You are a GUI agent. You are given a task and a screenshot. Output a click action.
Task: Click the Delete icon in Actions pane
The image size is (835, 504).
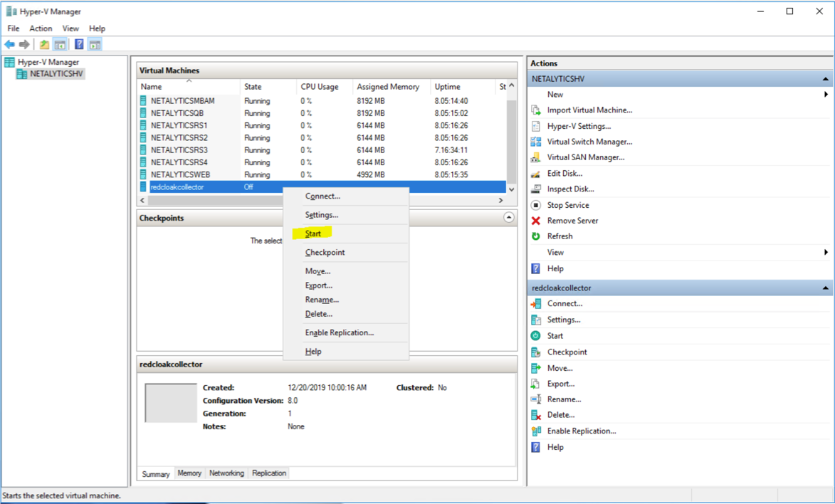pyautogui.click(x=536, y=415)
